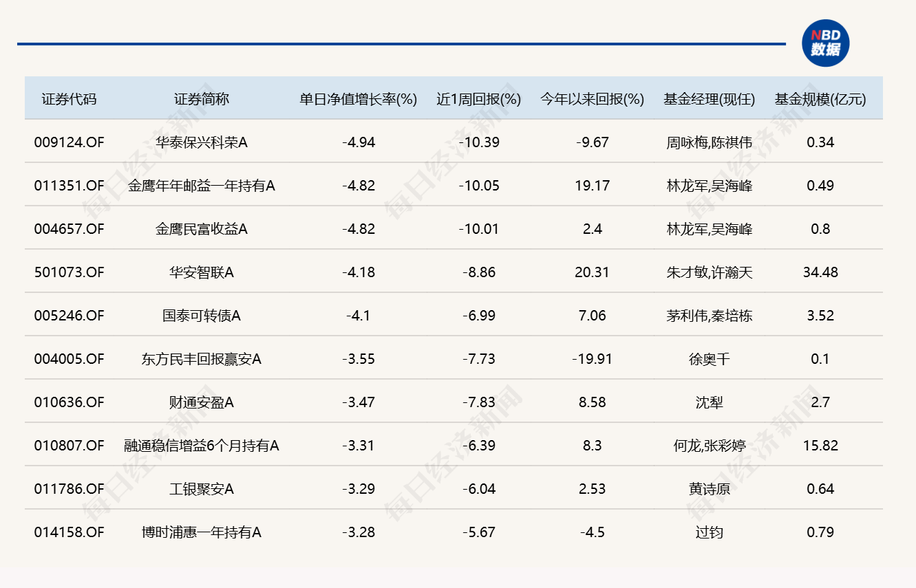Select manager names 周咏梅,陈祺伟
916x588 pixels.
pos(710,142)
